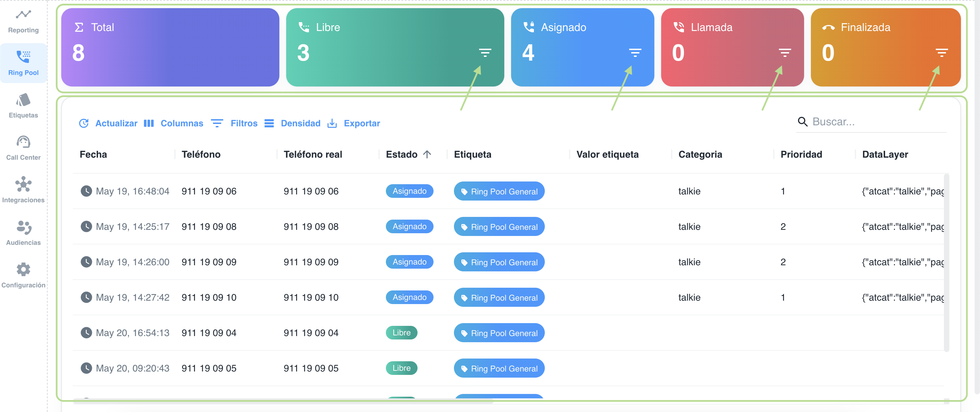Toggle Estado column sort arrow
This screenshot has height=412, width=980.
(427, 154)
